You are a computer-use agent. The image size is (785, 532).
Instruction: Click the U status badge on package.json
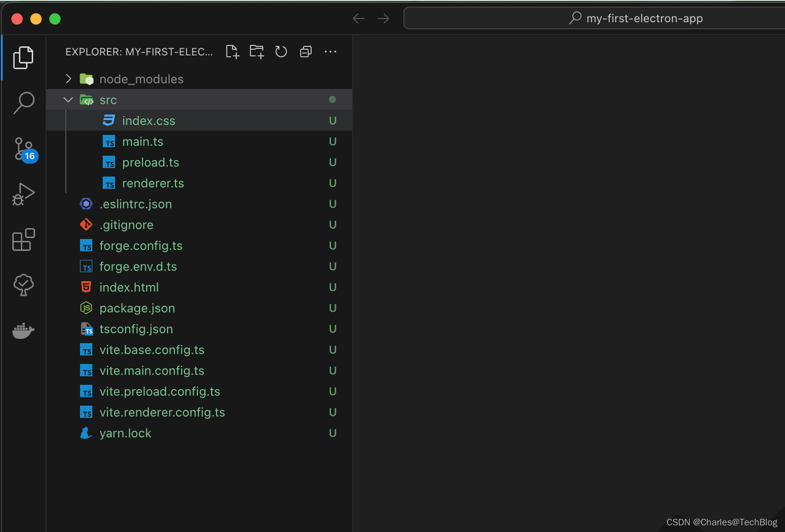(333, 308)
